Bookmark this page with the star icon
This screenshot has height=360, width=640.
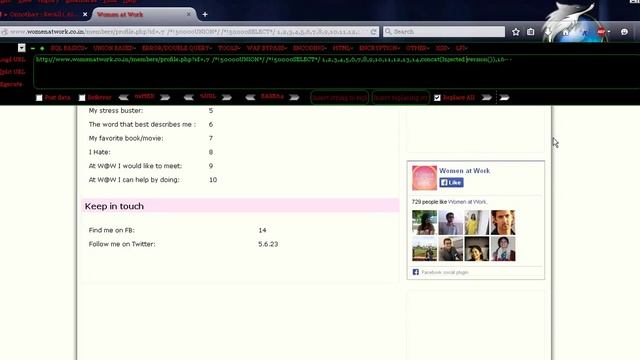point(516,32)
